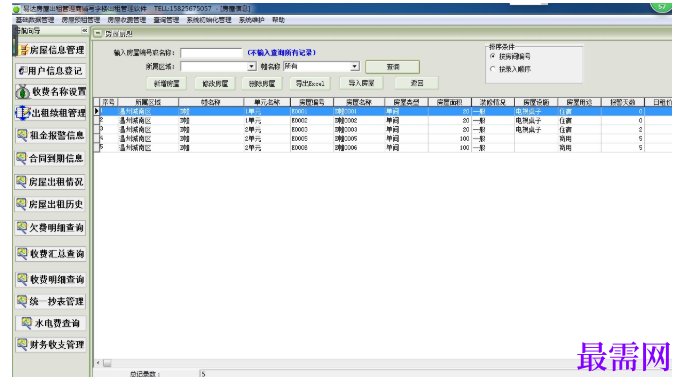Screen dimensions: 689x388
Task: Open 财务收支管理 in the navigation sidebar
Action: (x=51, y=344)
